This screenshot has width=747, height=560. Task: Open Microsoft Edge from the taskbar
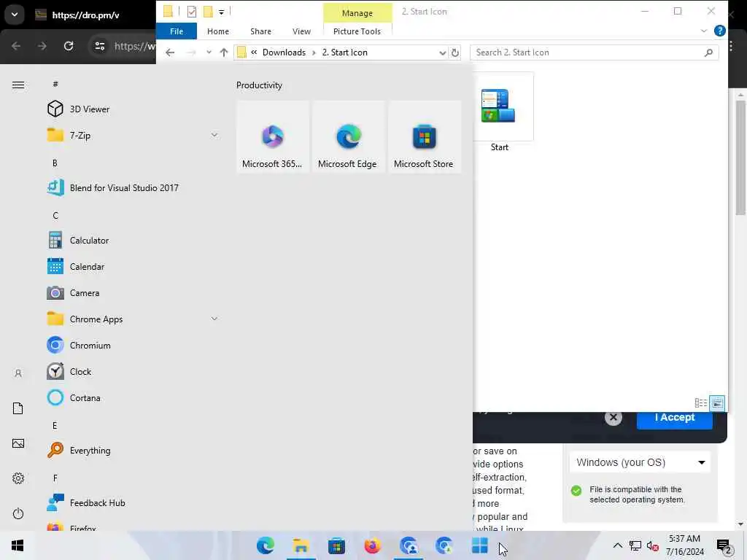point(266,545)
